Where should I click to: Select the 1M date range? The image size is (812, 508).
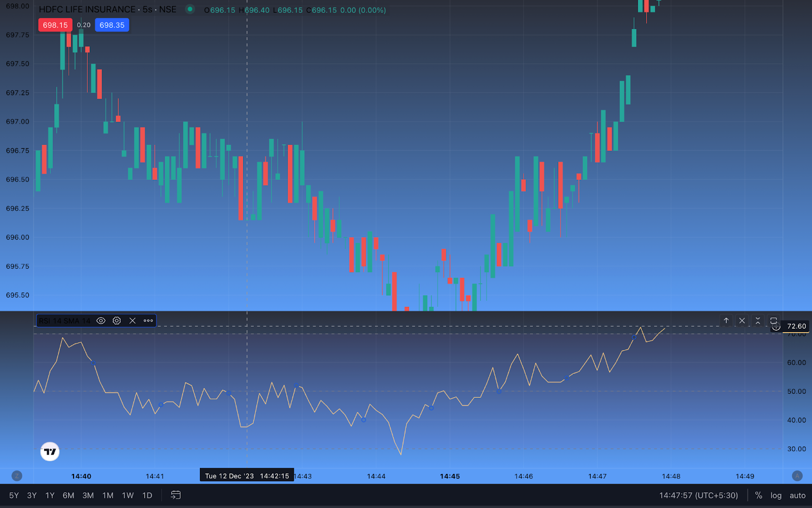pyautogui.click(x=108, y=495)
